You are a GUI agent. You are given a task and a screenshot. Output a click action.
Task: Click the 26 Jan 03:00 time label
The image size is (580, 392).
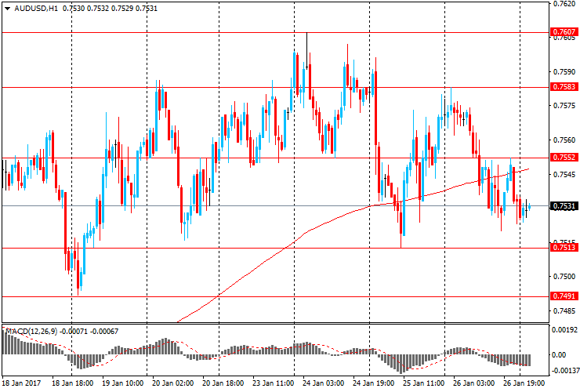[473, 383]
